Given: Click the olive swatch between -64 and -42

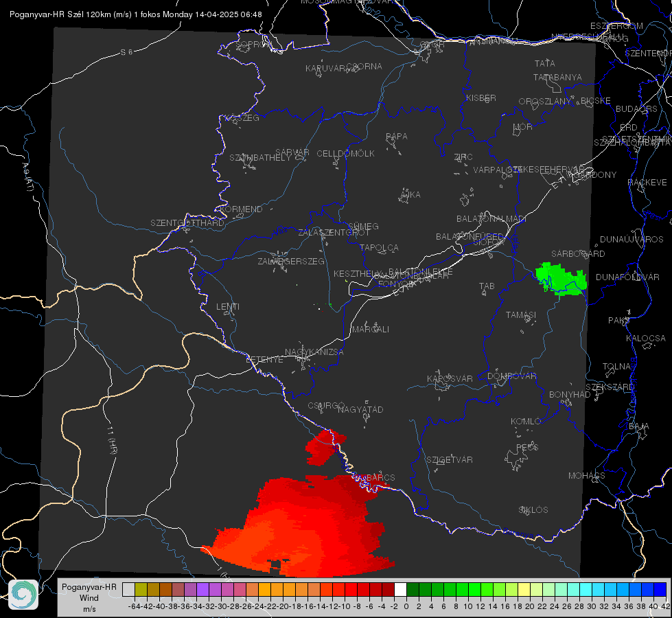Looking at the screenshot, I should [141, 590].
